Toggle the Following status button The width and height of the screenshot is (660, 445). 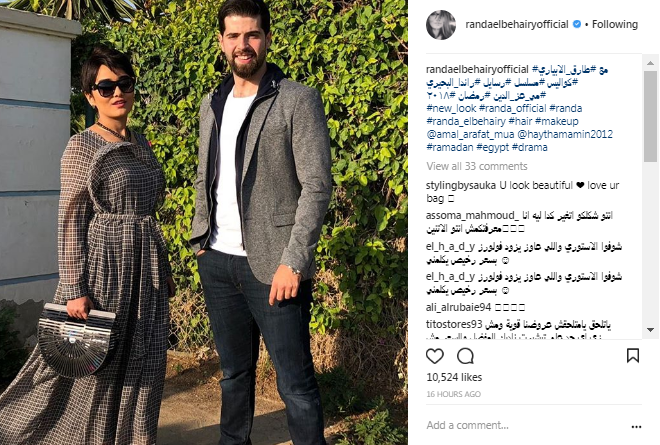click(x=615, y=24)
